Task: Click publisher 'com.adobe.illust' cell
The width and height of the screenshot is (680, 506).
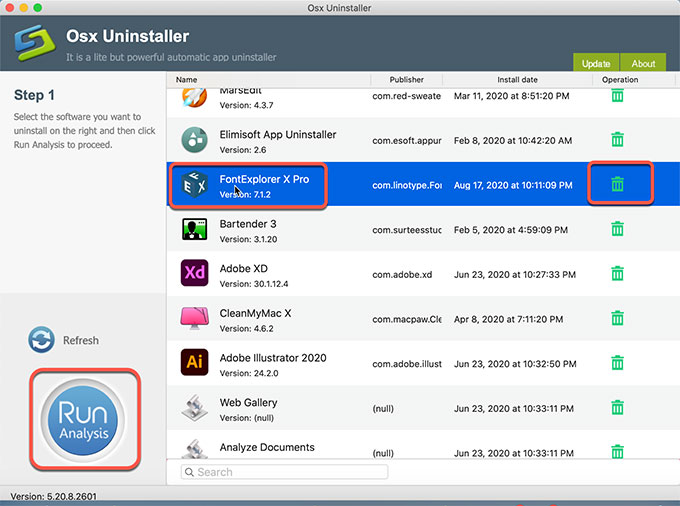Action: point(406,364)
